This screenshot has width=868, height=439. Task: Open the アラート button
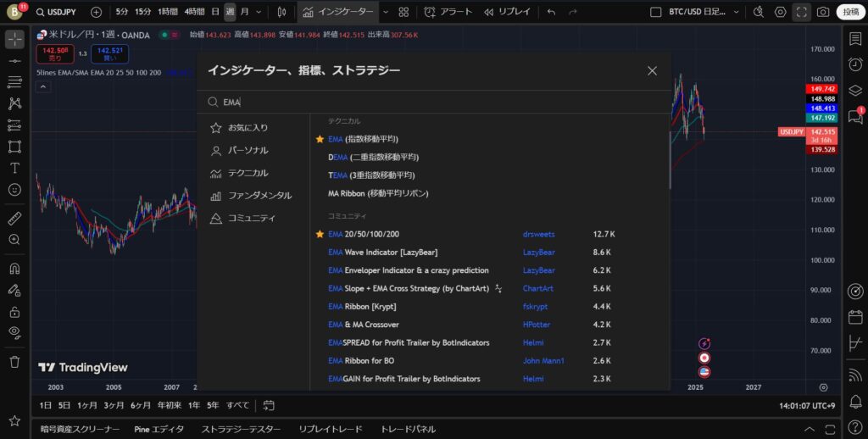click(x=448, y=12)
